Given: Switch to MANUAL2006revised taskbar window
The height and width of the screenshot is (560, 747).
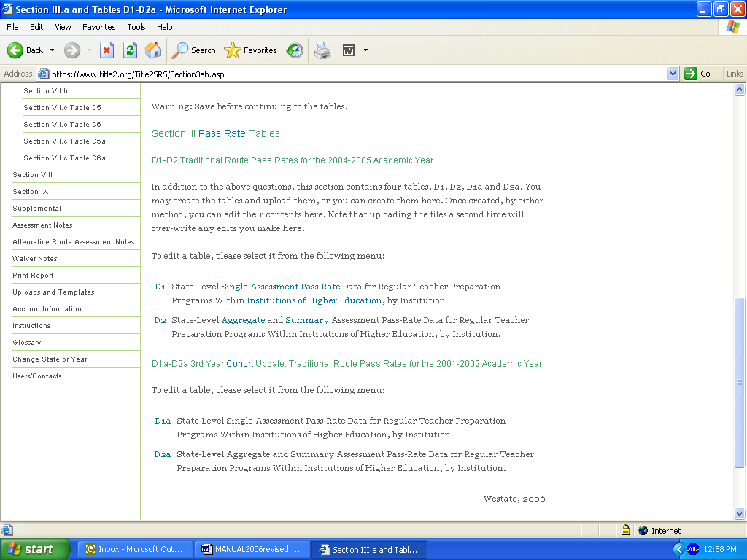Looking at the screenshot, I should 252,550.
